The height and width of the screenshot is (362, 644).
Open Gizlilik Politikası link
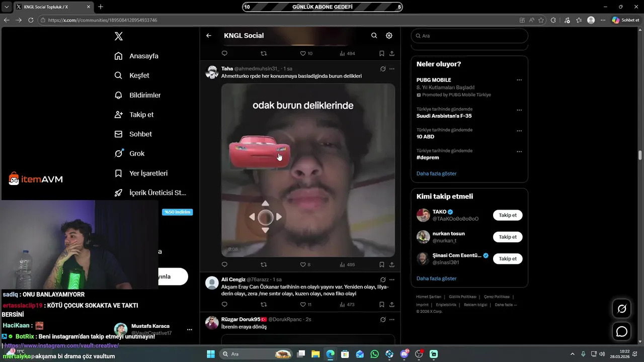pyautogui.click(x=462, y=297)
